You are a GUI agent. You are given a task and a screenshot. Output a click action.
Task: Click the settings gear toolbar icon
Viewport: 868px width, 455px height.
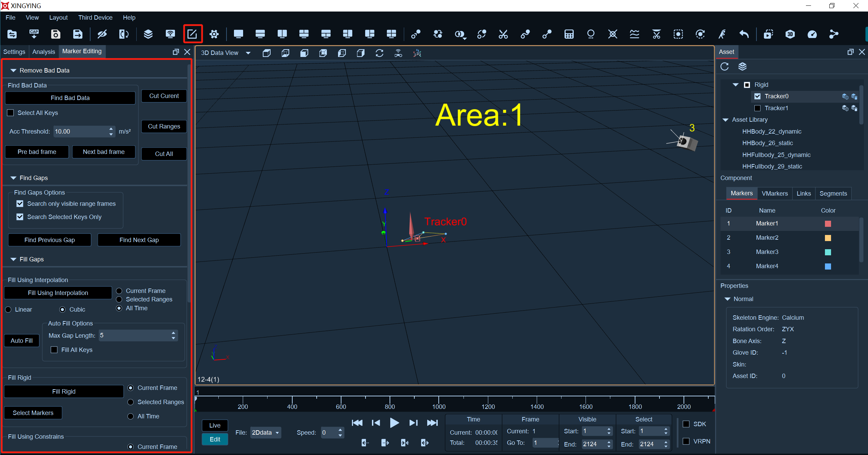coord(214,34)
